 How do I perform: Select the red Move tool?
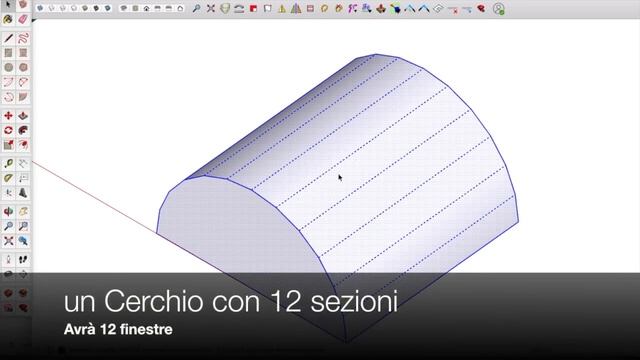[9, 116]
